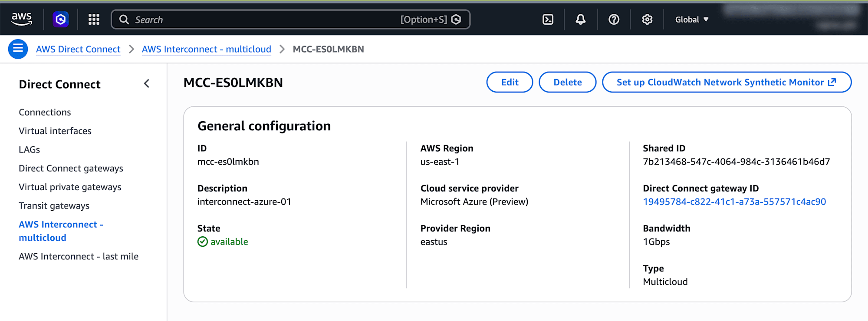Open the Direct Connect gateway ID link
This screenshot has width=868, height=321.
[734, 202]
